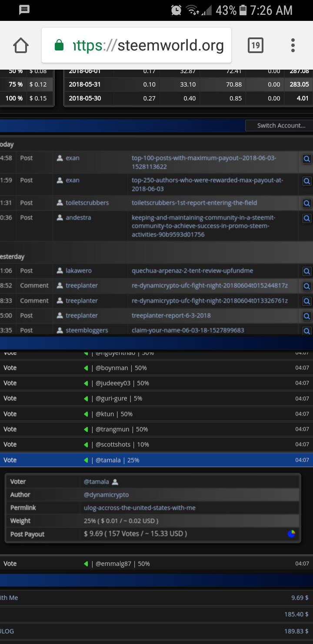
Task: Click the 189.83 $ payout value
Action: coord(296,631)
